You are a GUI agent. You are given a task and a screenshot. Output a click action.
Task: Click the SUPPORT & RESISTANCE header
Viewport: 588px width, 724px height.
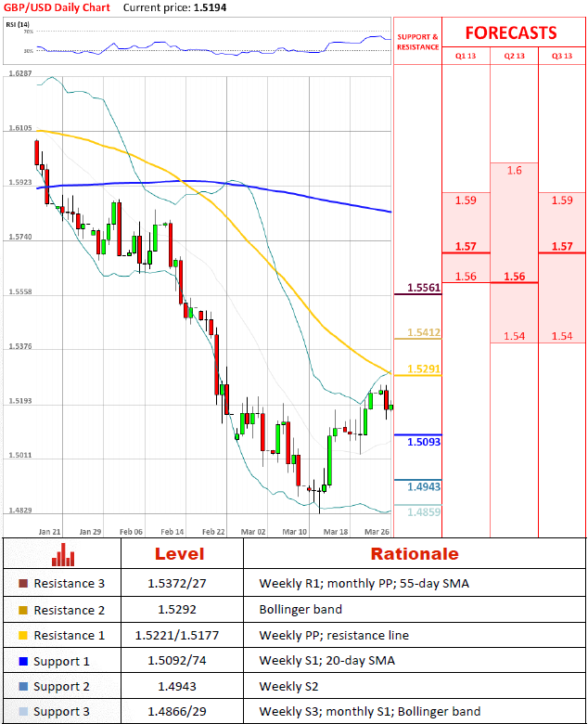pos(418,42)
